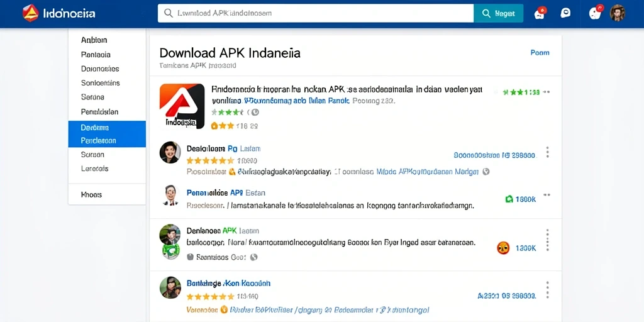This screenshot has height=322, width=644.
Task: Click the orange 'Varaoaes' text in last row
Action: tap(202, 309)
